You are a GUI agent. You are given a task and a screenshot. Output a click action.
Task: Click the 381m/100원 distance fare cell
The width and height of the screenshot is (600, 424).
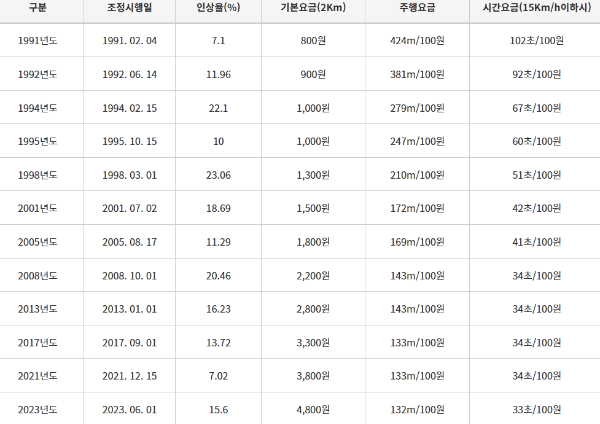pos(417,74)
